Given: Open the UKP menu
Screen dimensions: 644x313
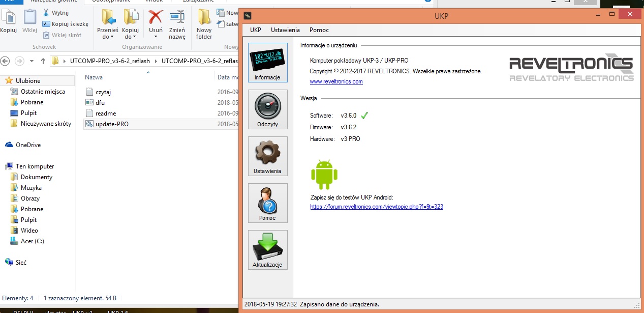Looking at the screenshot, I should click(x=255, y=30).
